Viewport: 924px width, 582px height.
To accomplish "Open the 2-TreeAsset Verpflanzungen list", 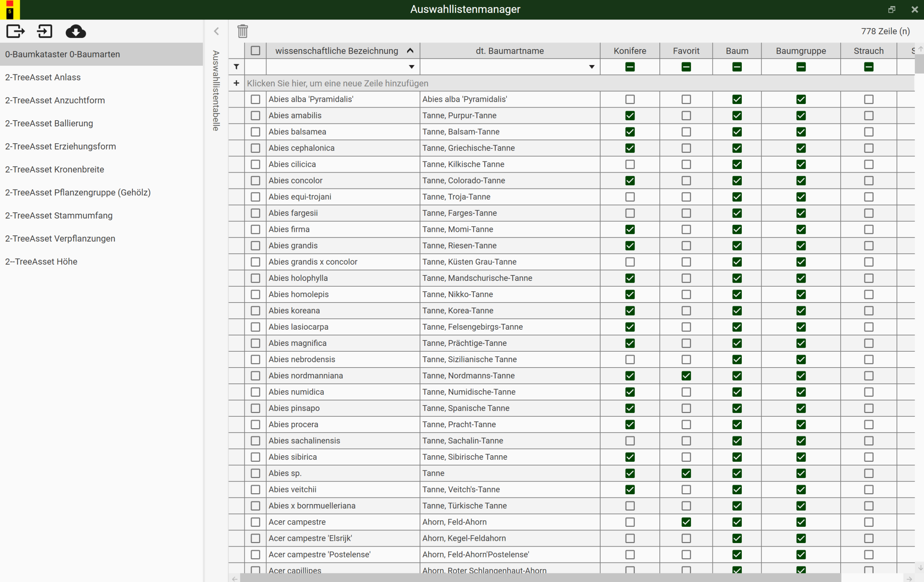I will click(x=101, y=238).
